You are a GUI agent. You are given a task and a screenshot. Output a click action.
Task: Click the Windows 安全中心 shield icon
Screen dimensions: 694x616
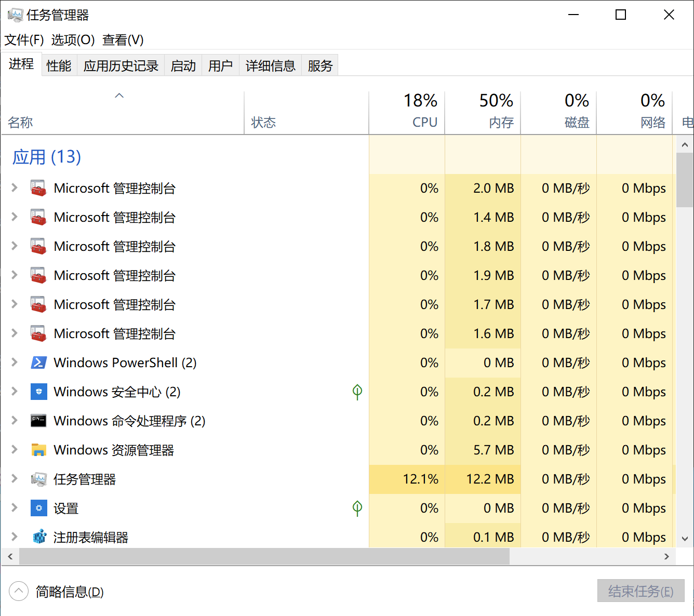38,392
